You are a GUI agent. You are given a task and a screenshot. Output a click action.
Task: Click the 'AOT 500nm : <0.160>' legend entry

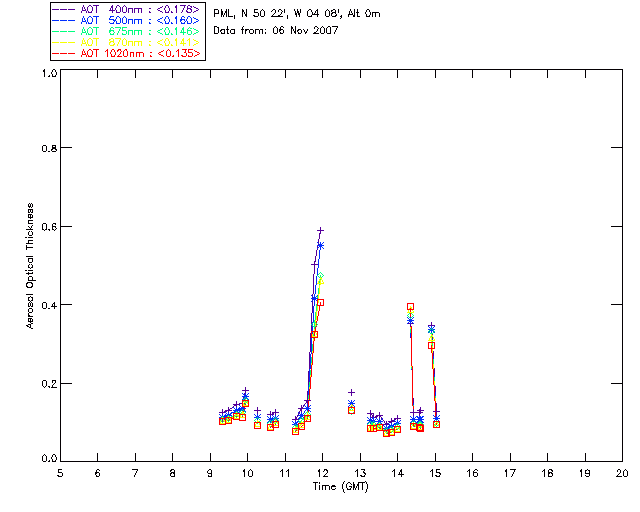126,20
